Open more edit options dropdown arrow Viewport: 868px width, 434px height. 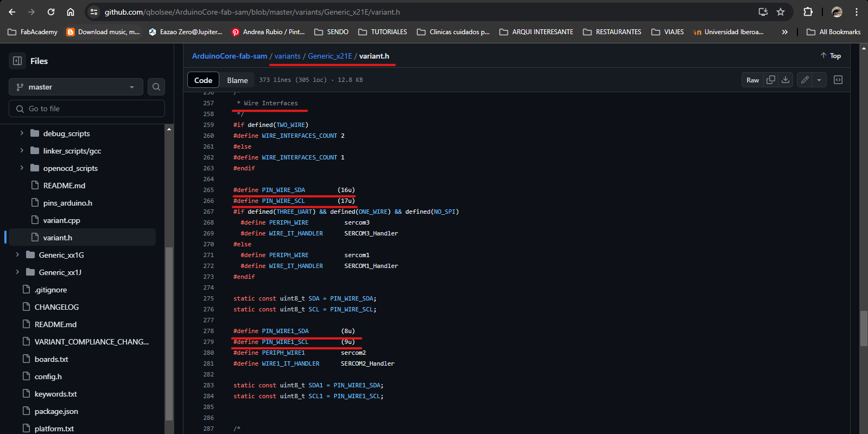(819, 80)
